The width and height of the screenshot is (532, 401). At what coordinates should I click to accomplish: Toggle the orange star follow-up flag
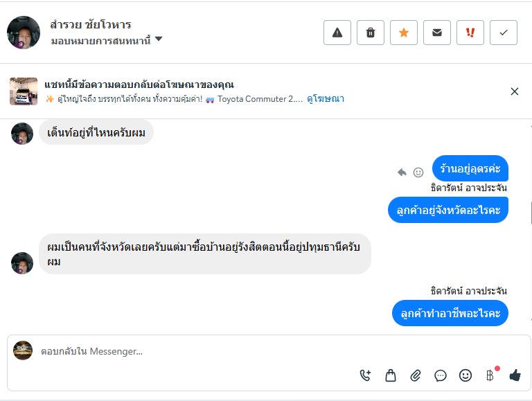tap(404, 33)
